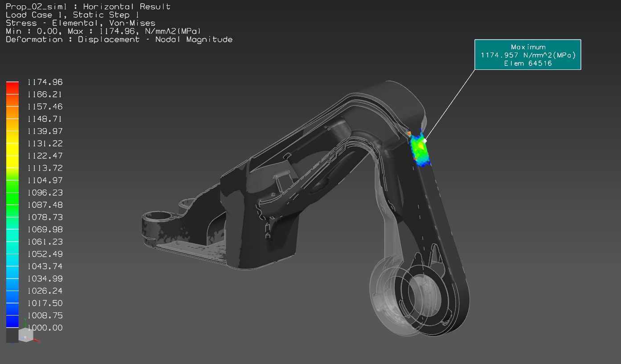Click the 'Load Case 1, Static Step 1' line
This screenshot has width=621, height=364.
[73, 15]
